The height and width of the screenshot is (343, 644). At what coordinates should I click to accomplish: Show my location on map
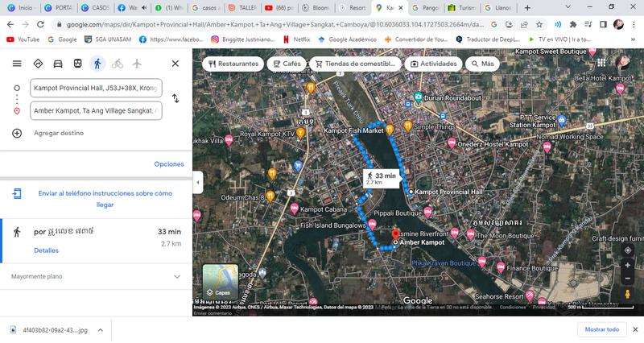627,250
